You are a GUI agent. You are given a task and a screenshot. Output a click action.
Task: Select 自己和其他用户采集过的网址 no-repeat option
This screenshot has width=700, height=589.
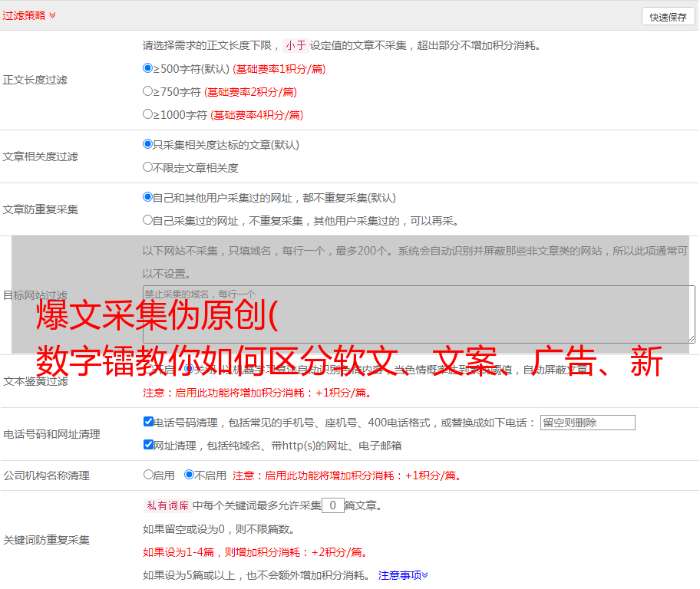click(148, 197)
